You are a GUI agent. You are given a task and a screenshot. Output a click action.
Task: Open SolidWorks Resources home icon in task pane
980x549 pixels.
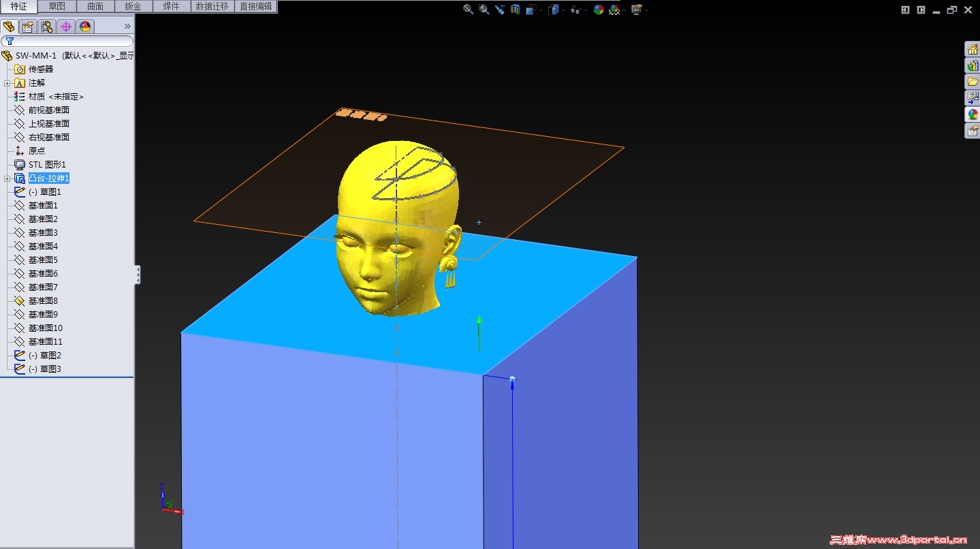pos(972,49)
